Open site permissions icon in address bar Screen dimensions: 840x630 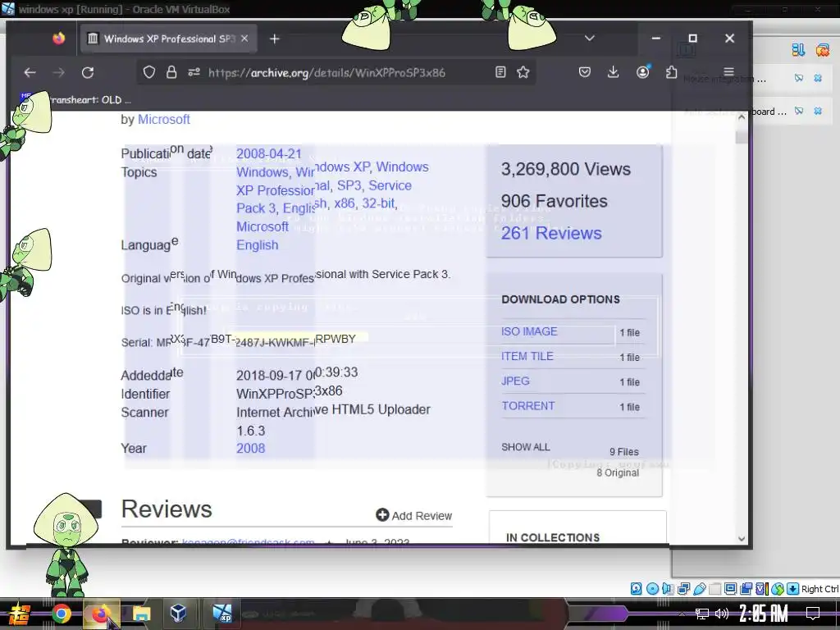(x=194, y=72)
